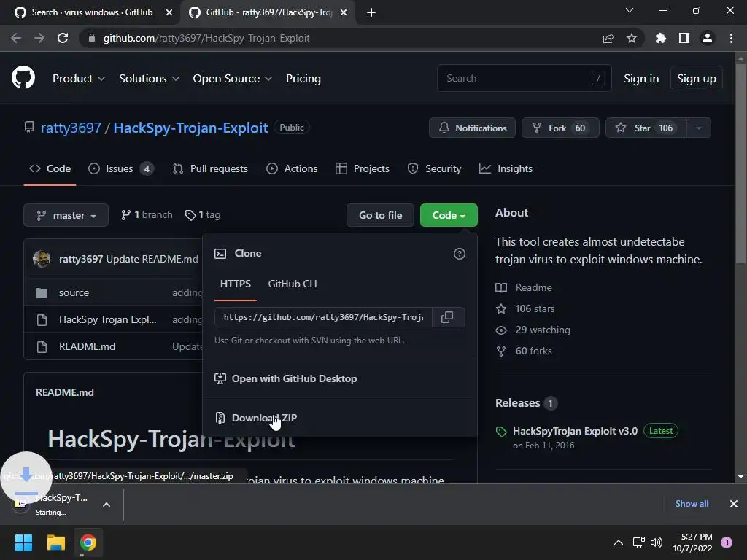This screenshot has width=747, height=560.
Task: Click Sign in
Action: 641,79
